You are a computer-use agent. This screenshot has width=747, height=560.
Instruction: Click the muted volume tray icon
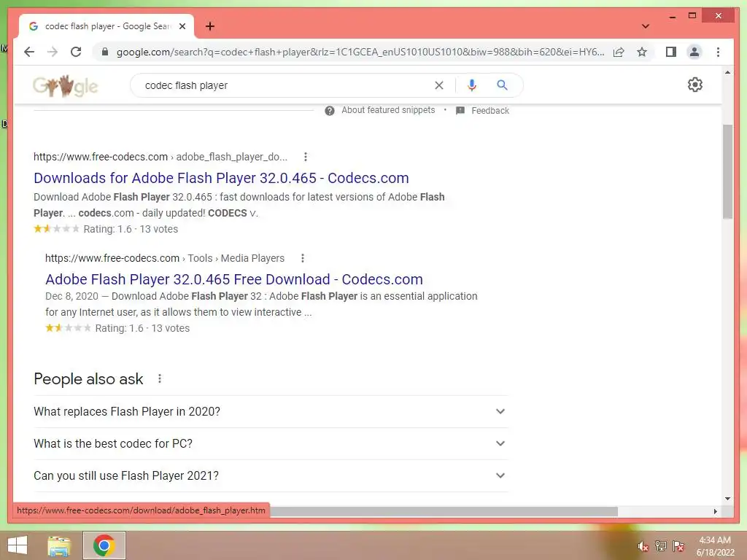tap(643, 546)
